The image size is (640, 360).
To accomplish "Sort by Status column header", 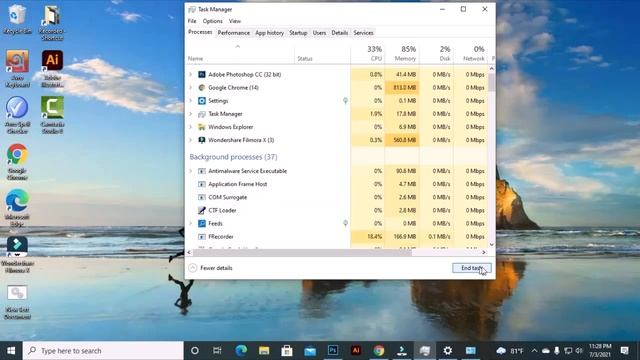I will click(x=322, y=53).
